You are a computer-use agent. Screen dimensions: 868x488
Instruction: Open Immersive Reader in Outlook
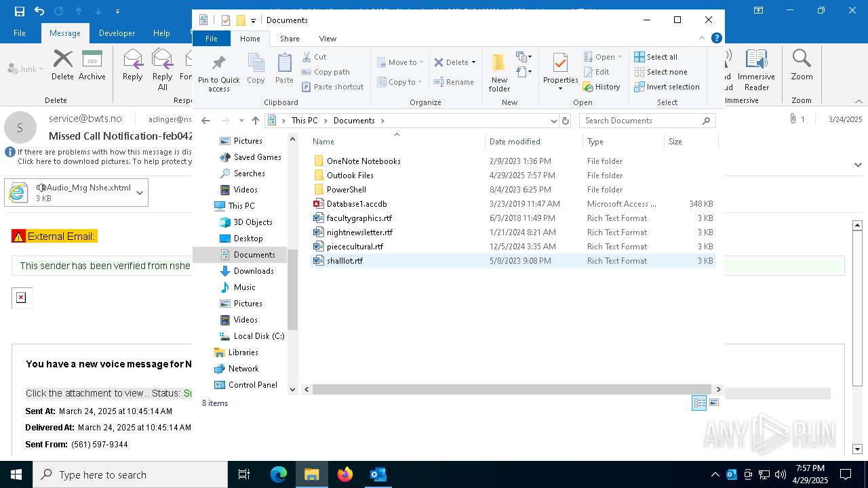pyautogui.click(x=756, y=70)
